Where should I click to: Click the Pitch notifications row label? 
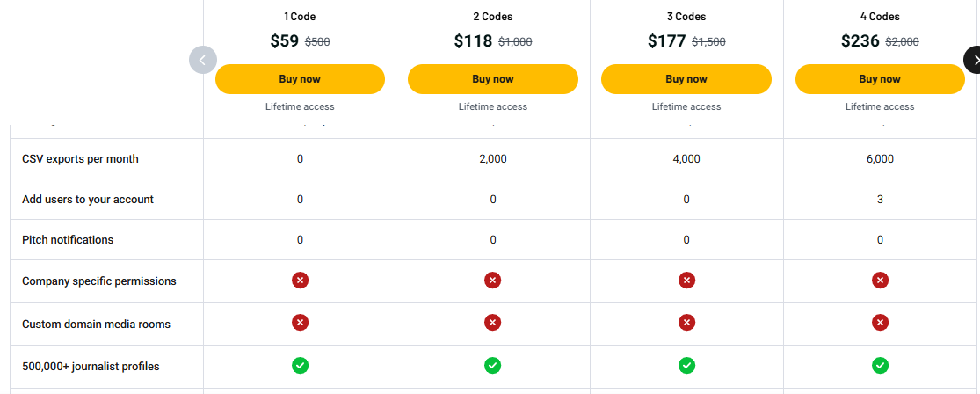pyautogui.click(x=68, y=240)
